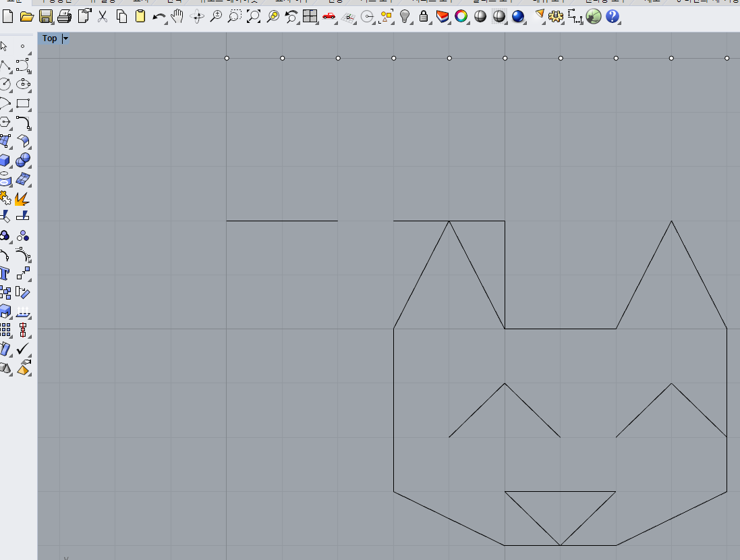This screenshot has height=560, width=740.
Task: Paste from the clipboard icon
Action: [x=140, y=16]
